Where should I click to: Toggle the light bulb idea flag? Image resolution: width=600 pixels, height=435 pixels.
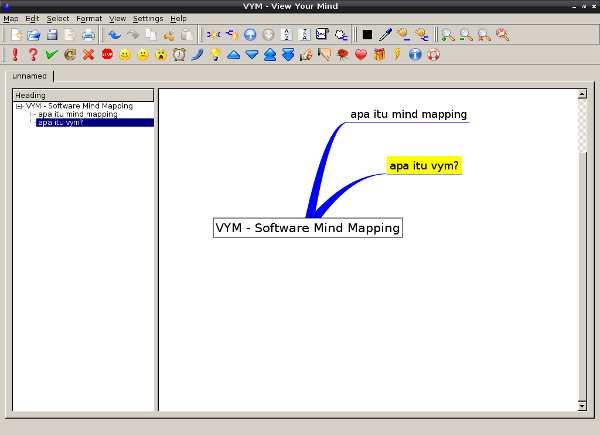pos(215,55)
